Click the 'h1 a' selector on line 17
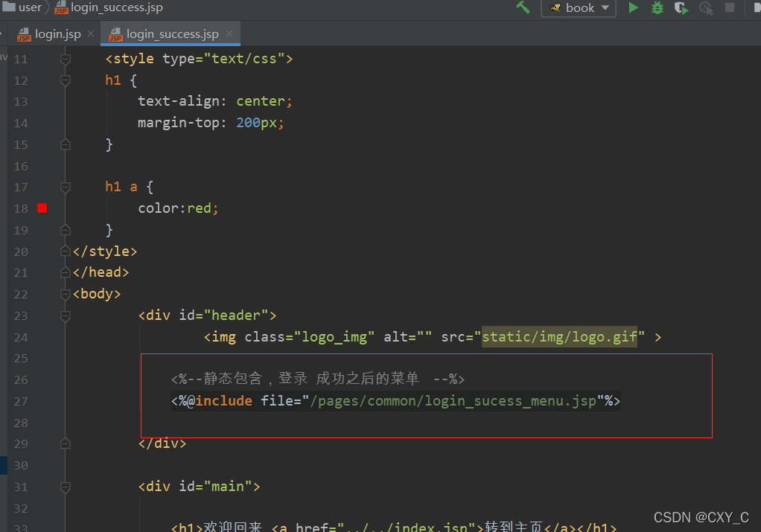Screen dimensions: 761x532 point(121,187)
